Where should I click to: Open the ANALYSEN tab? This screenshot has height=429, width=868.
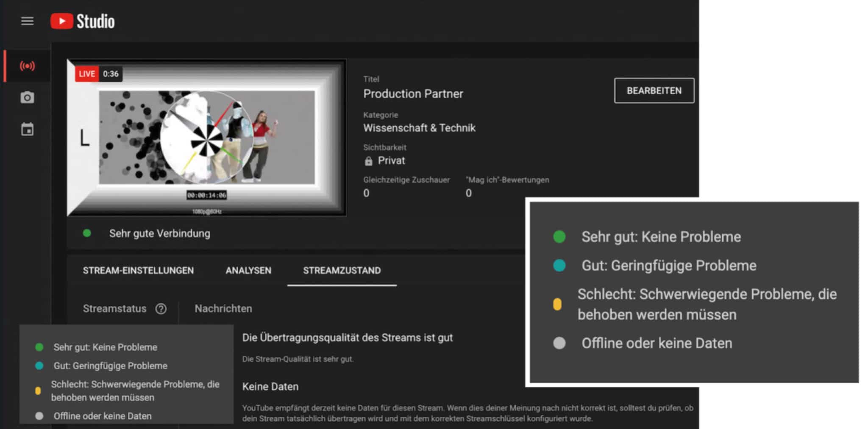[x=248, y=271]
